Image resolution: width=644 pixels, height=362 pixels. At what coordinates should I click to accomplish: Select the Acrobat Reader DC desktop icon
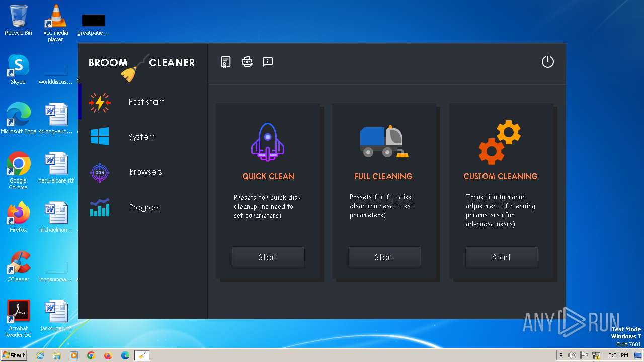[x=18, y=319]
